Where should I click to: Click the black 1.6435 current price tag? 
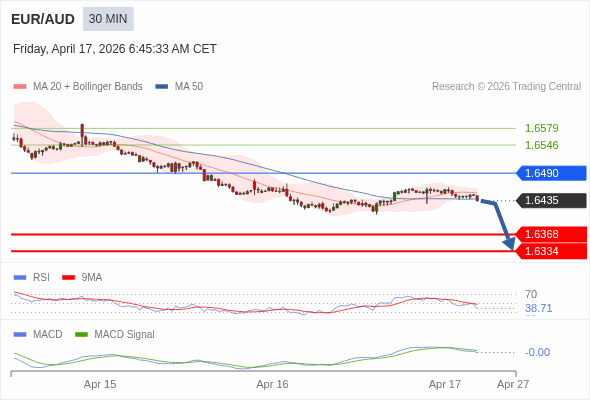[x=551, y=200]
